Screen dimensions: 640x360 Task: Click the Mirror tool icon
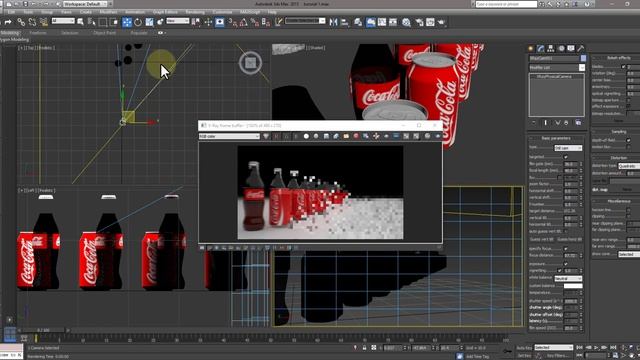(x=333, y=22)
